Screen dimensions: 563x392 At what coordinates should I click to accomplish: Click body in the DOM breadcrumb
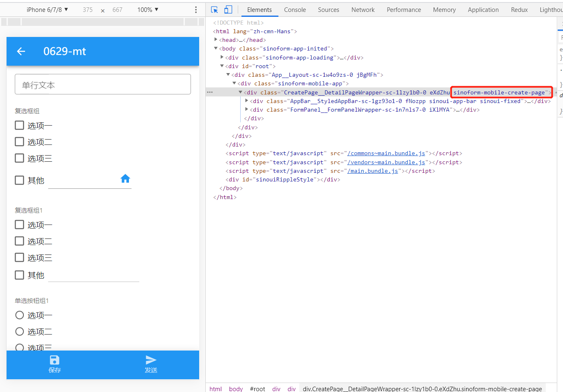tap(236, 389)
